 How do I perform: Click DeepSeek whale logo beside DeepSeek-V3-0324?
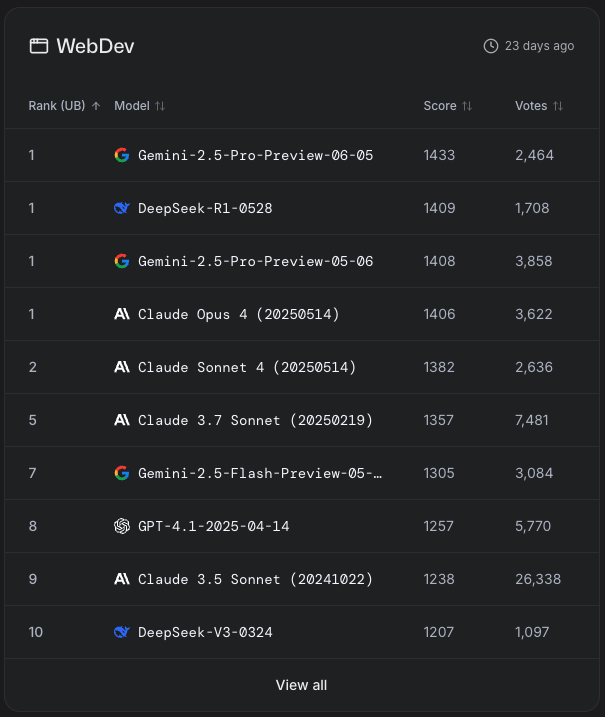pos(122,632)
